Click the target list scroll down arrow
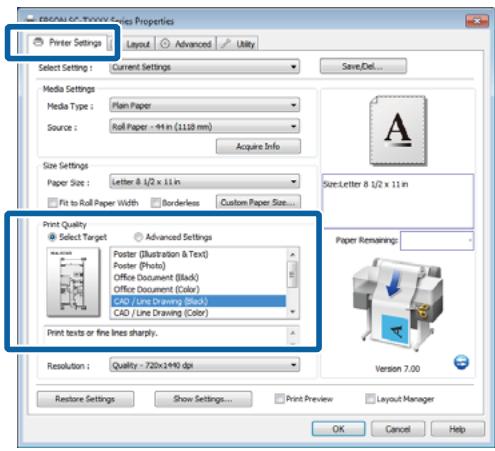The height and width of the screenshot is (451, 495). (292, 312)
